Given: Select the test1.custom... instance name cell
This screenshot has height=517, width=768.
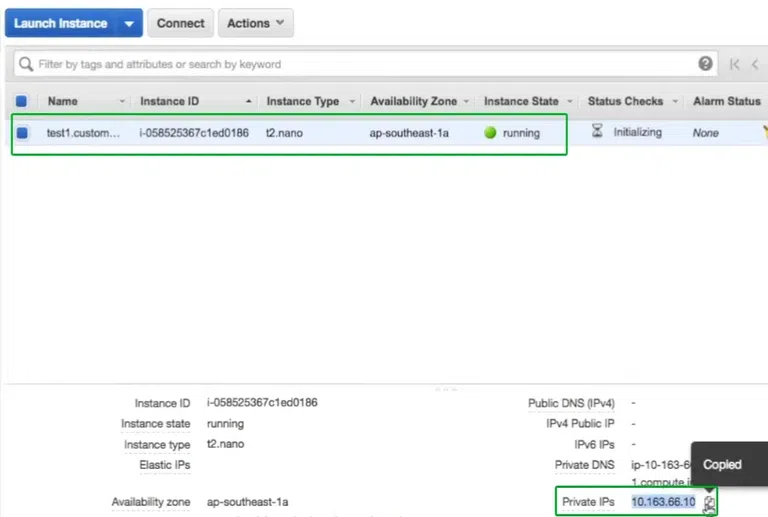Looking at the screenshot, I should tap(83, 133).
